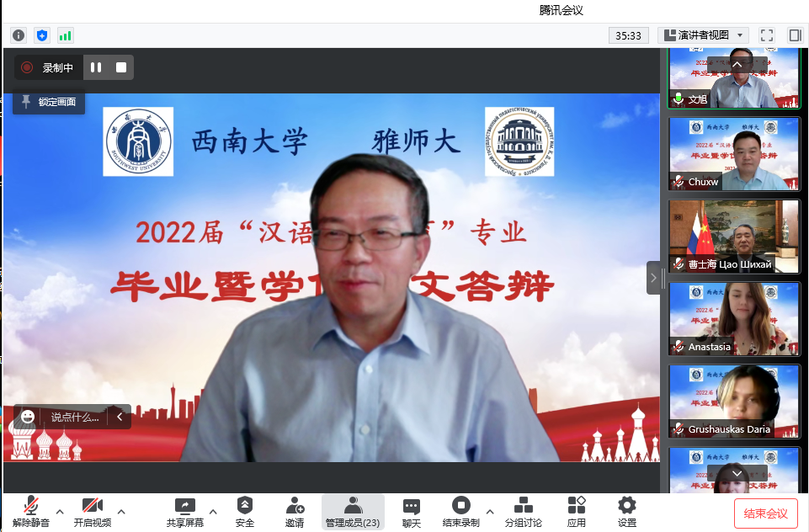Toggle the side panel layout icon
The image size is (809, 532).
point(794,35)
